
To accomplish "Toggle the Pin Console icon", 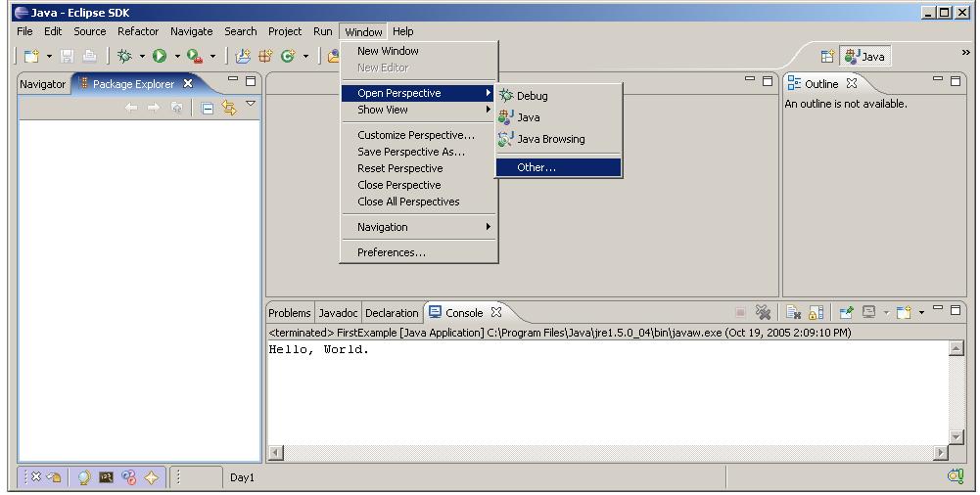I will [847, 312].
